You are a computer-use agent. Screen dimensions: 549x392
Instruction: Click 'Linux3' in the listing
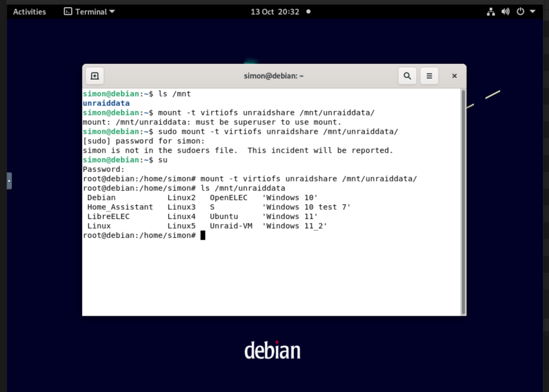click(x=181, y=207)
